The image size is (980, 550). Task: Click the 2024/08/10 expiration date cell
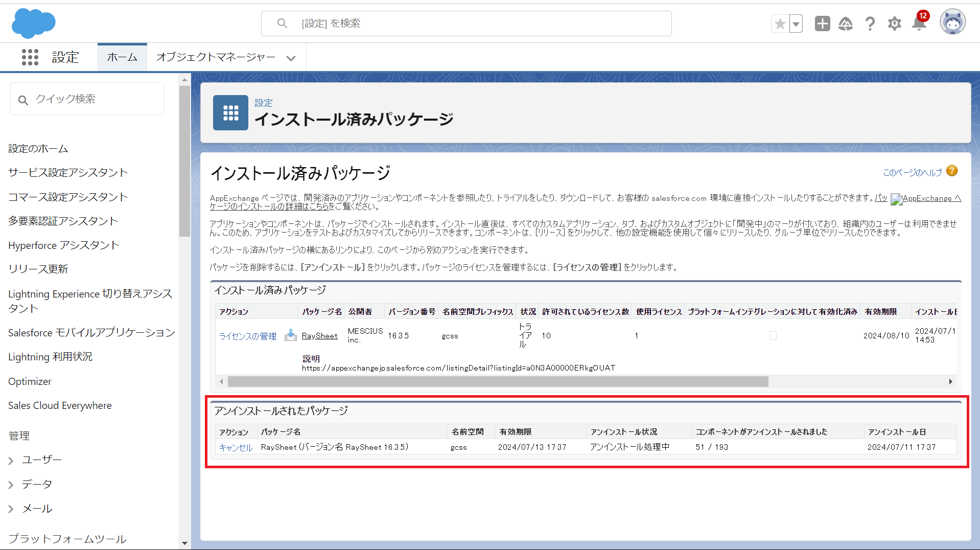pos(886,335)
